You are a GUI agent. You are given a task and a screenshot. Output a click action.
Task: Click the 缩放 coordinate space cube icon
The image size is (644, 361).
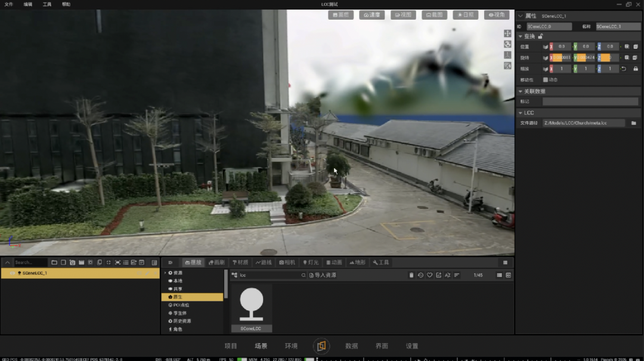[546, 69]
